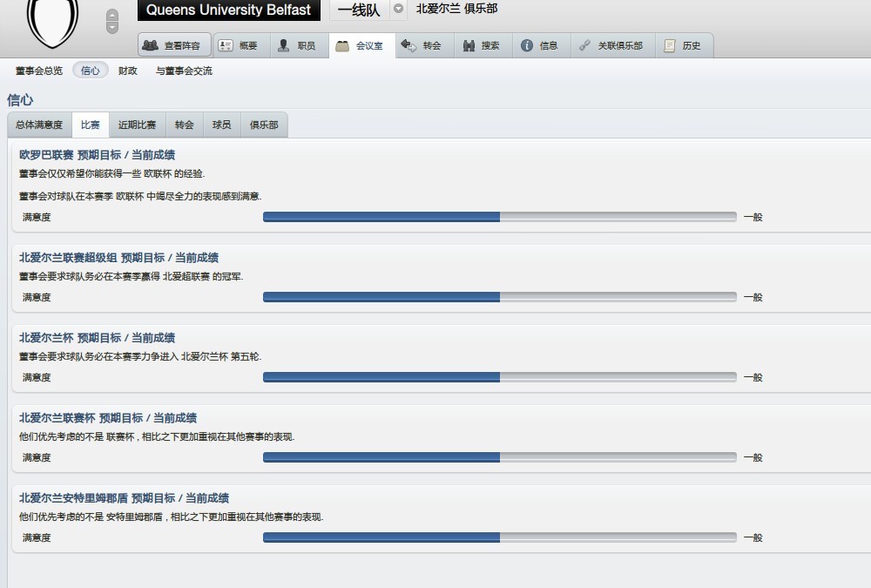Click the person icon beside 职员
The width and height of the screenshot is (871, 588).
(x=283, y=45)
